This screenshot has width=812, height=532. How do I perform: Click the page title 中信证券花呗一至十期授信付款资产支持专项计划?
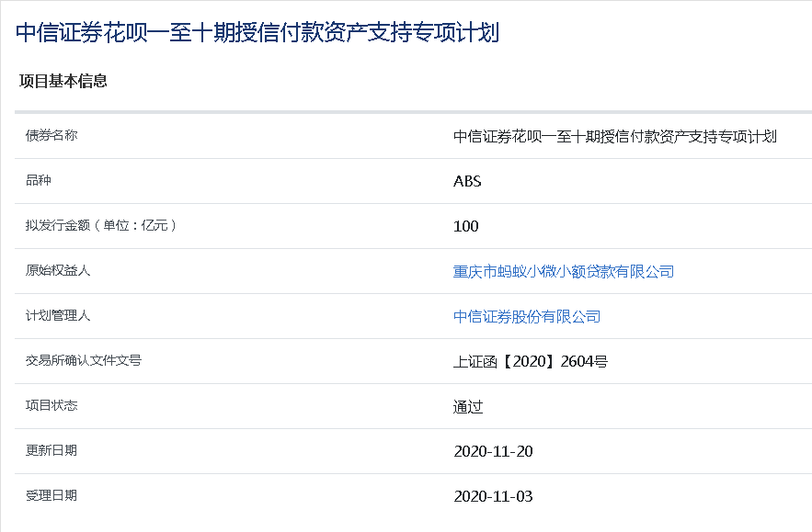[257, 32]
